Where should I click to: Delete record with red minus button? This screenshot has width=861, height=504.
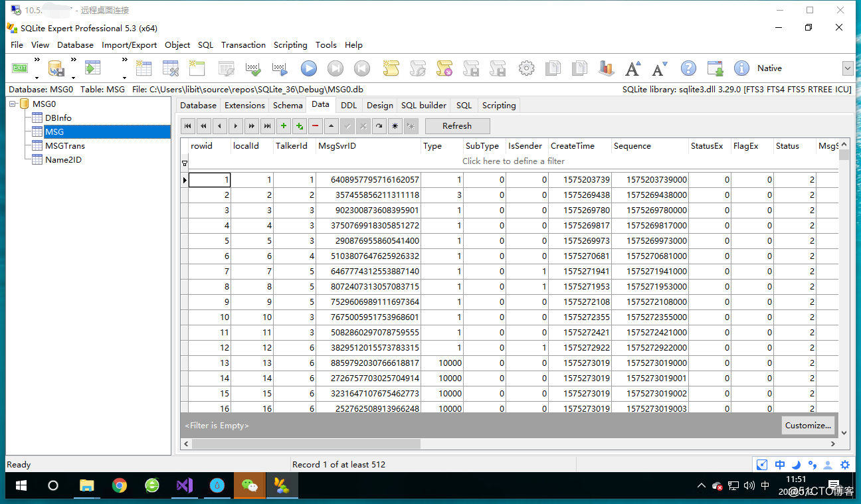point(316,126)
